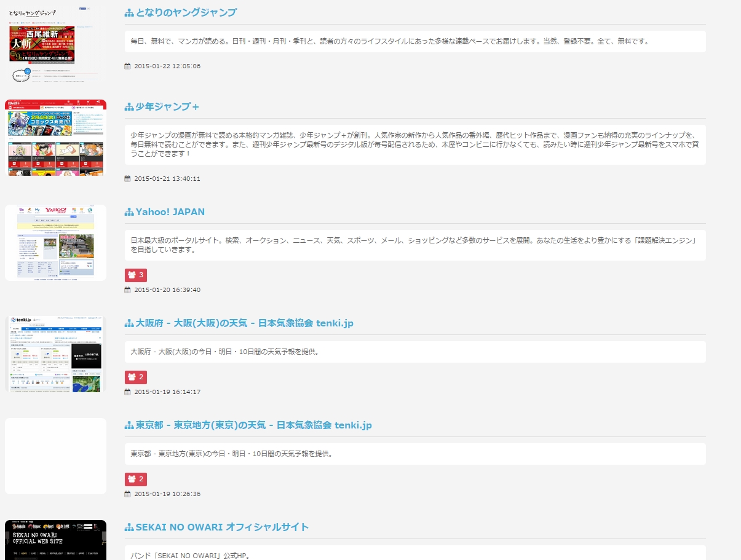This screenshot has width=741, height=560.
Task: Click the tenki.jp 大阪 site thumbnail
Action: tap(55, 354)
